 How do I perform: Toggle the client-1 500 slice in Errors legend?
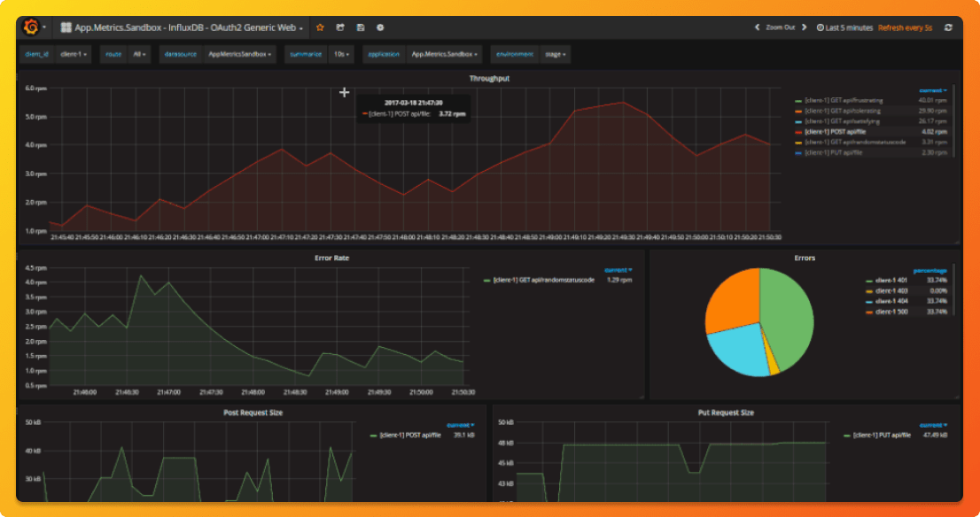click(x=891, y=312)
